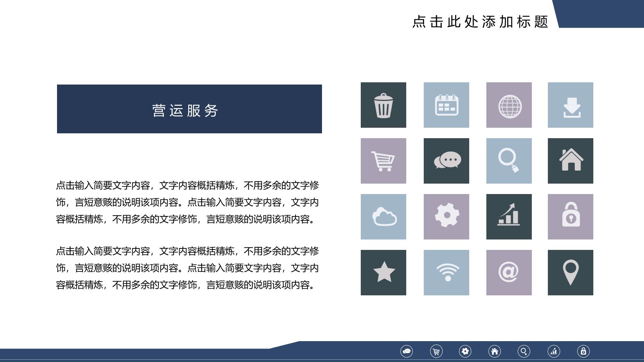This screenshot has width=644, height=362.
Task: Click the cloud icon tile
Action: click(383, 217)
